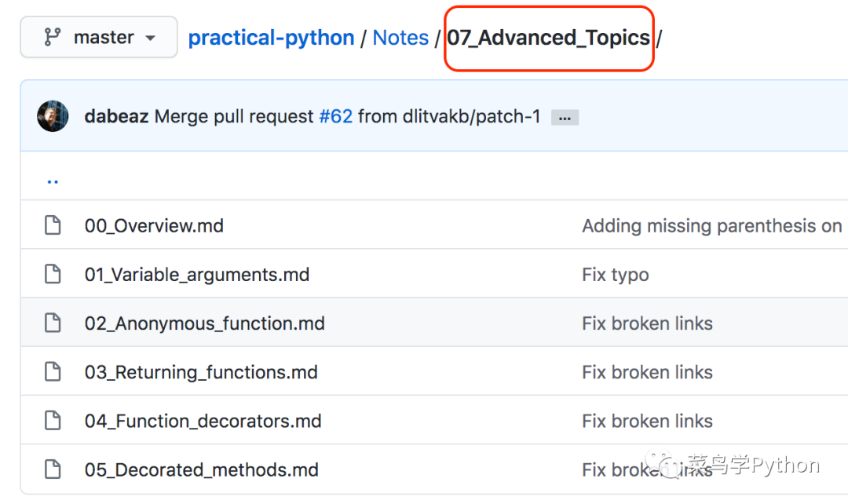Click file icon next to 02_Anonymous_function.md
The image size is (848, 504).
pyautogui.click(x=53, y=323)
